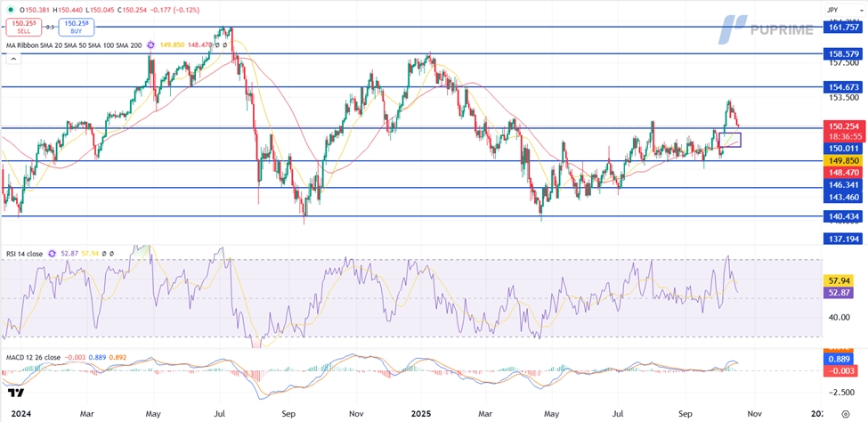Click the current price 150.254 label
Image resolution: width=868 pixels, height=422 pixels.
(844, 127)
